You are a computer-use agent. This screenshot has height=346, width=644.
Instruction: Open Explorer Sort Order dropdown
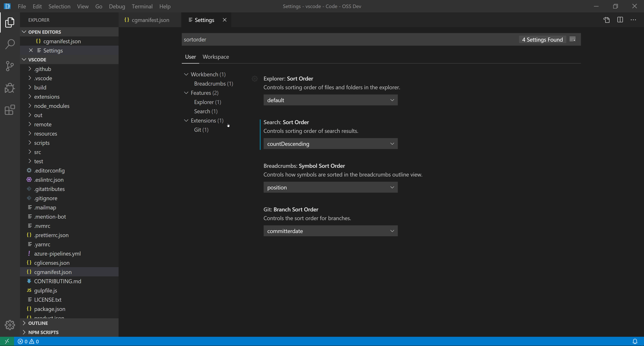pos(330,100)
